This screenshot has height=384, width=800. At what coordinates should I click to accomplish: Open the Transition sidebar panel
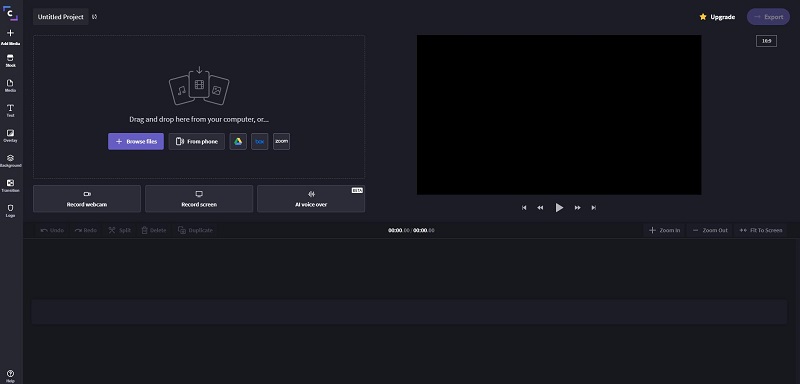(x=11, y=186)
